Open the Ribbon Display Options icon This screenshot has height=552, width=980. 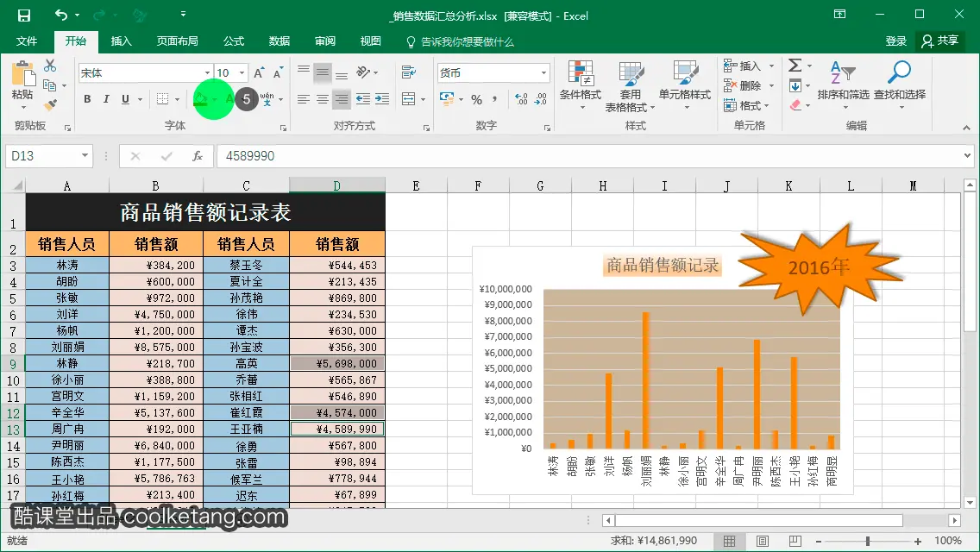(840, 15)
